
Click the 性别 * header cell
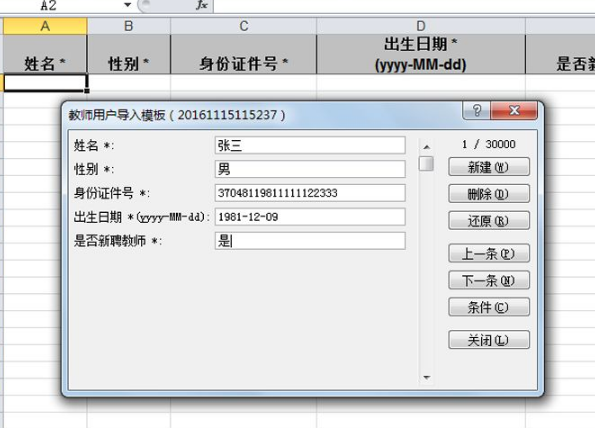tap(129, 54)
